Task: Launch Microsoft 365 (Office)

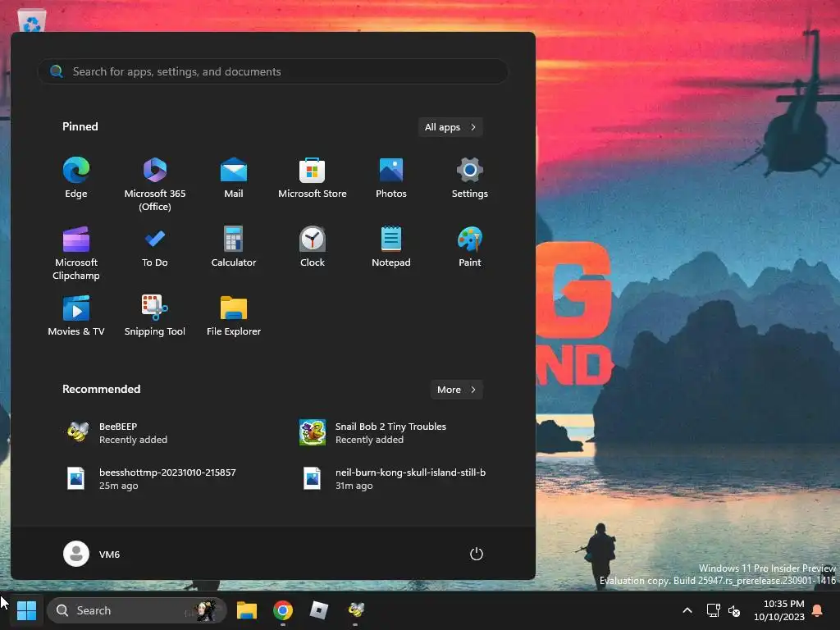Action: [x=155, y=185]
